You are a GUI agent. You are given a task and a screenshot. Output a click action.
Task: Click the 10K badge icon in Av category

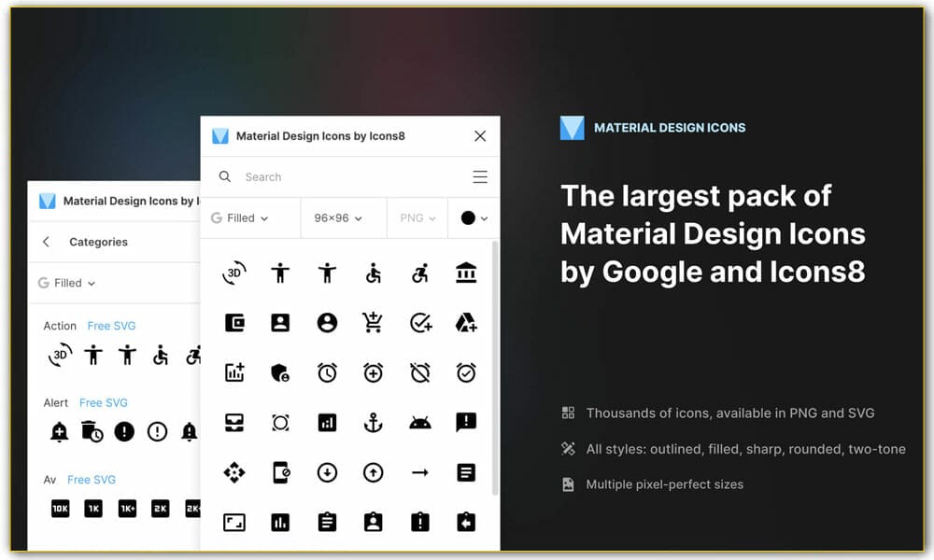click(x=60, y=509)
